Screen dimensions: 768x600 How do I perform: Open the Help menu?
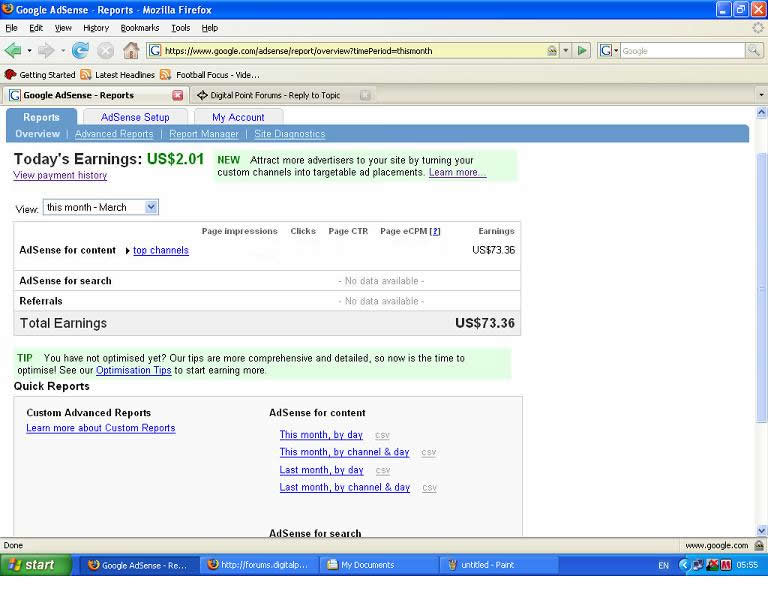click(x=210, y=28)
